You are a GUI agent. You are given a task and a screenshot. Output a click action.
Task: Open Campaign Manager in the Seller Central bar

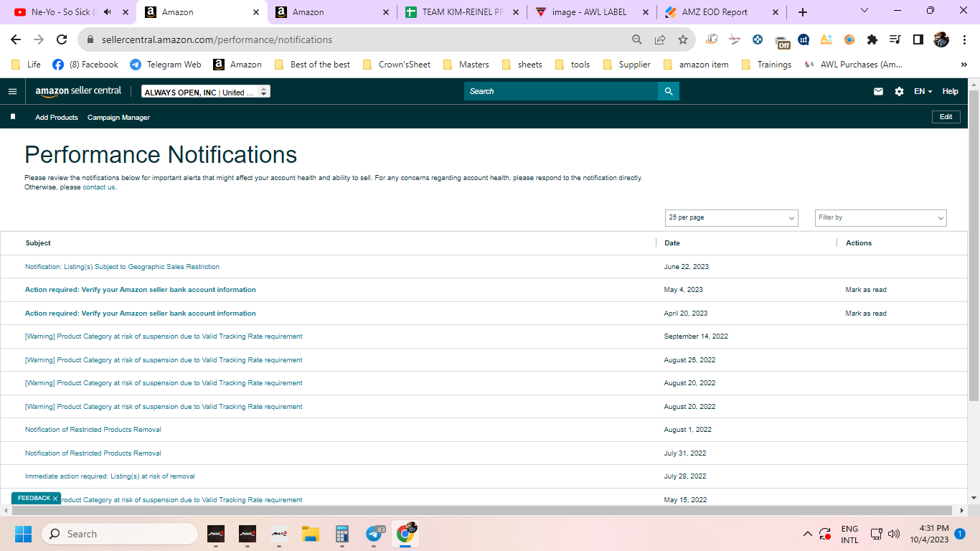click(x=118, y=117)
